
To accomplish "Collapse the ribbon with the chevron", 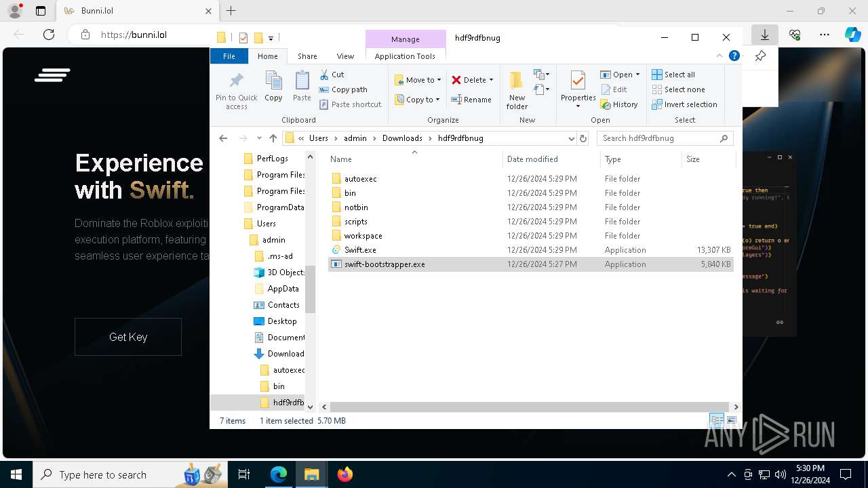I will click(x=719, y=56).
